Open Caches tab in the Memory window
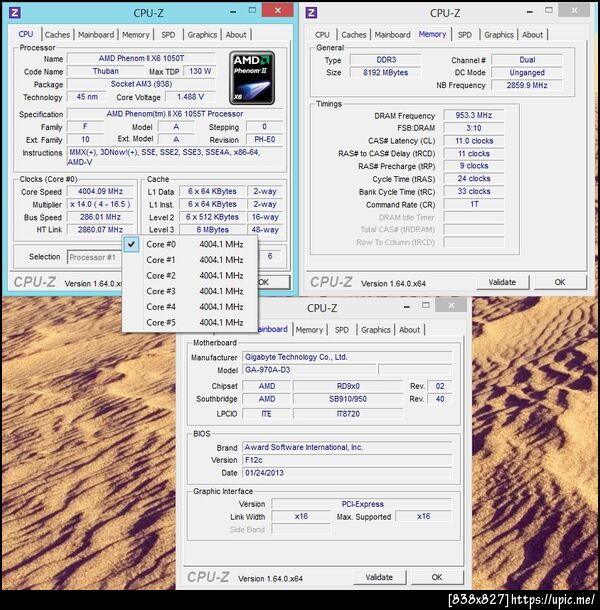The width and height of the screenshot is (600, 610). click(354, 35)
